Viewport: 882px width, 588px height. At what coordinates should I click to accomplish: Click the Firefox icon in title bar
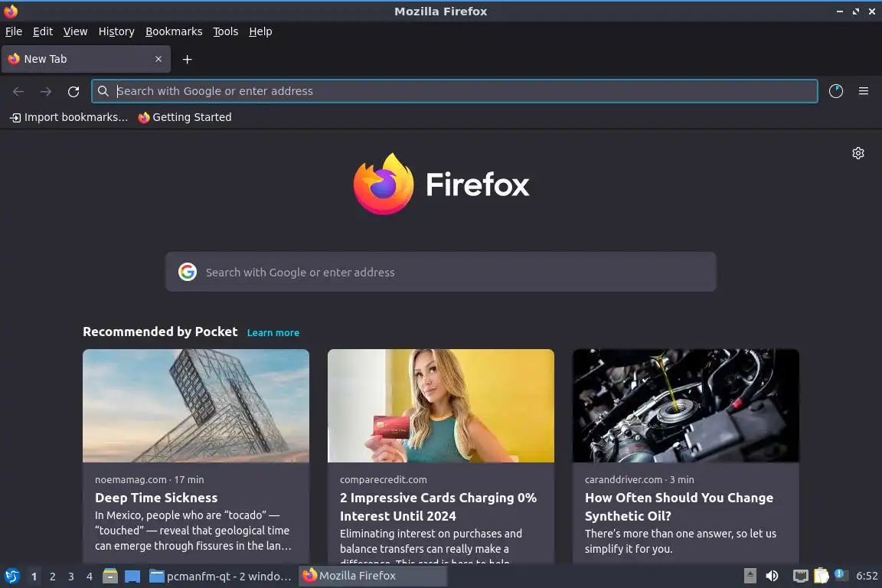[x=11, y=11]
